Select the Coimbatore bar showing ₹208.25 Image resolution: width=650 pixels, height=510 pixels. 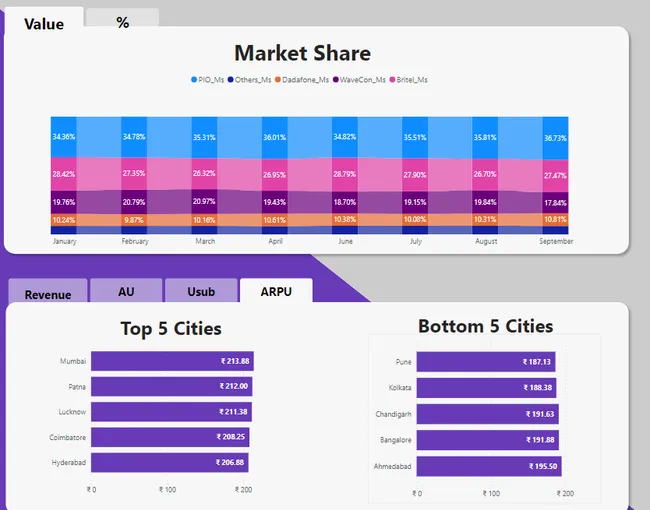(x=170, y=437)
